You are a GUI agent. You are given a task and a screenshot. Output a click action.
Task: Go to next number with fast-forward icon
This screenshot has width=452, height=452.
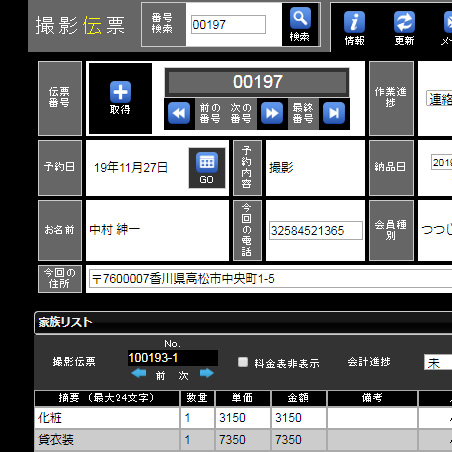click(272, 113)
